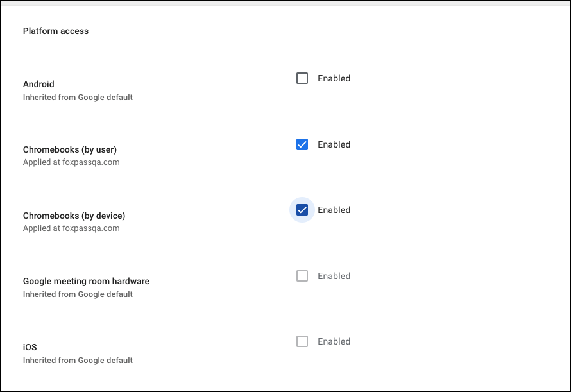Click the Android platform label
571x392 pixels.
tap(38, 84)
